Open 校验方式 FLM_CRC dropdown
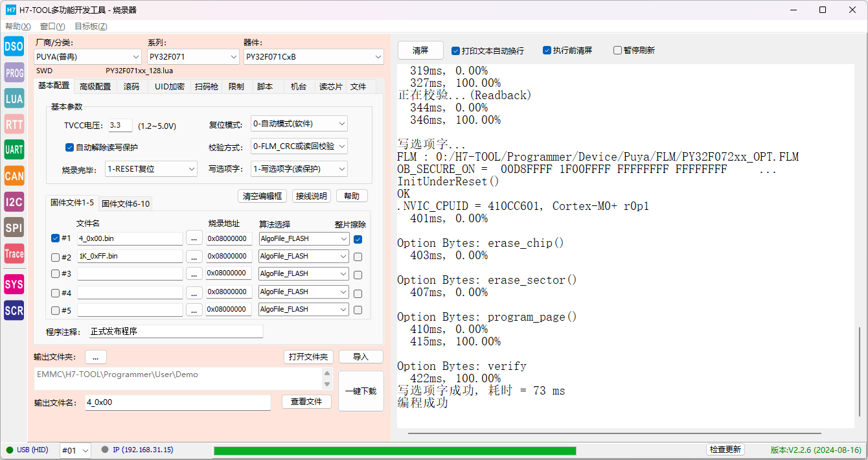This screenshot has width=868, height=460. point(299,146)
